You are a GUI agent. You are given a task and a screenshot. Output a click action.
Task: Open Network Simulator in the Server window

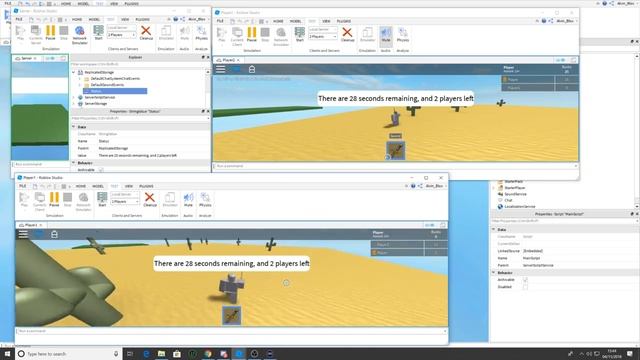tap(80, 34)
